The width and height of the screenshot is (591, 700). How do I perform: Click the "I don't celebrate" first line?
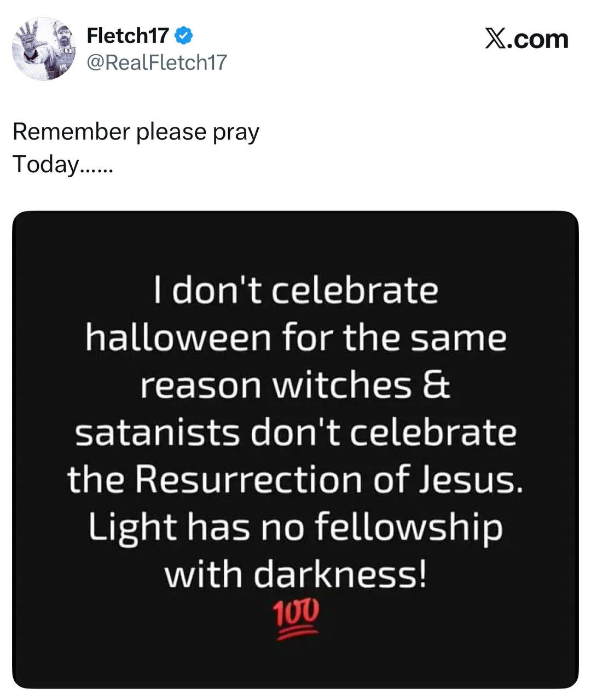296,290
